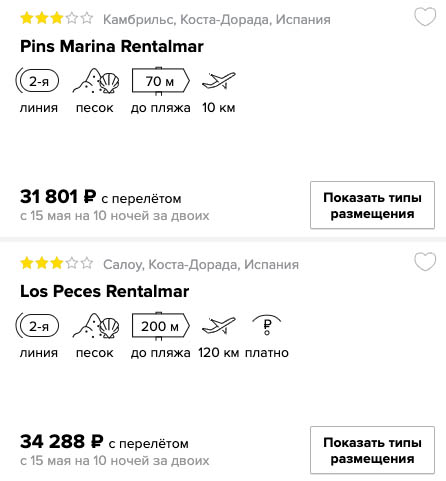
Task: Click 200 m beach distance sign icon
Action: point(161,326)
